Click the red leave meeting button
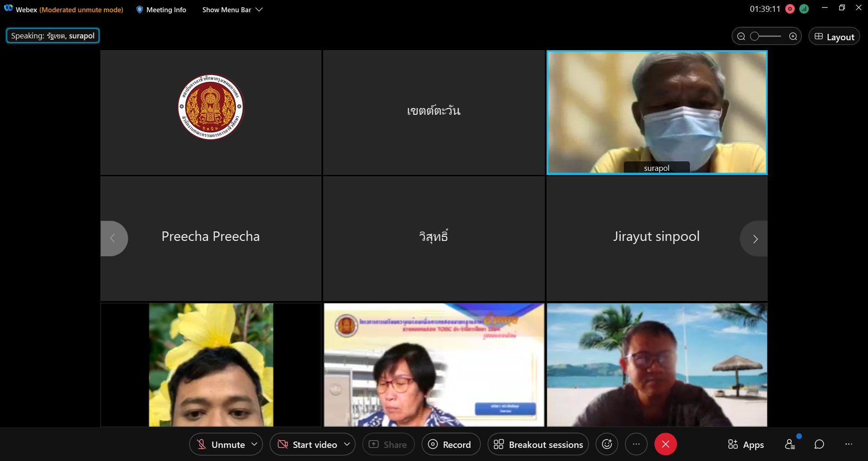Viewport: 868px width, 461px height. coord(665,444)
